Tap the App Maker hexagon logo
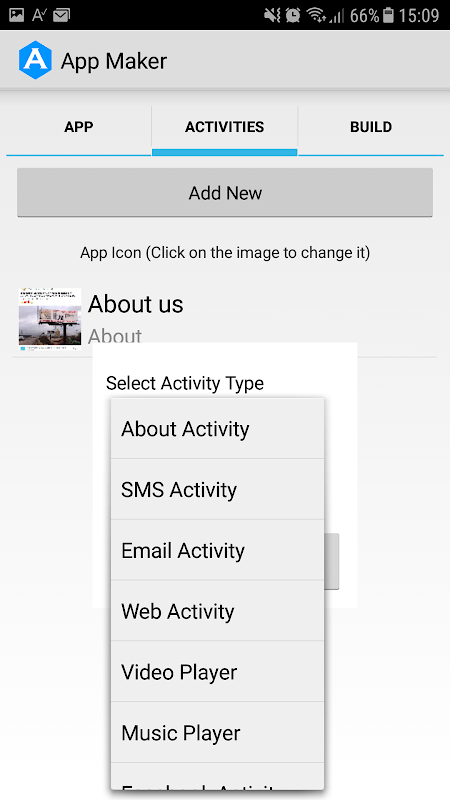This screenshot has width=450, height=800. 35,60
